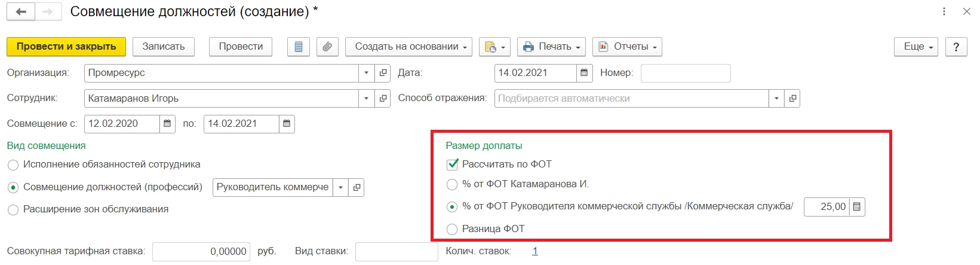Open the Способ отражения record link icon
Screen dimensions: 980x265
792,98
